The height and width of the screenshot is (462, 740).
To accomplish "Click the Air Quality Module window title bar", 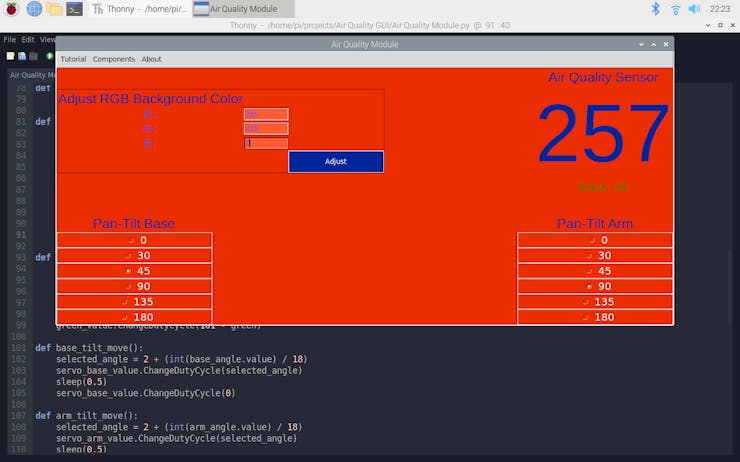I will click(364, 44).
